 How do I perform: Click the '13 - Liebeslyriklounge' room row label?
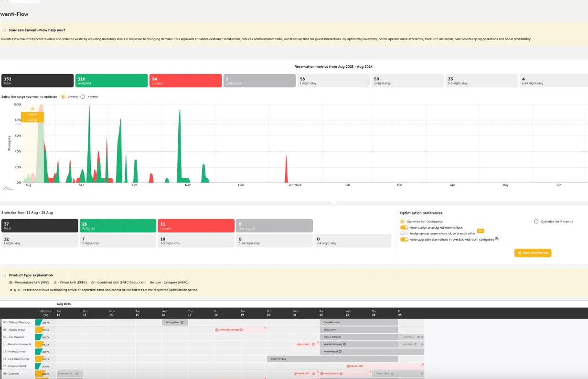pyautogui.click(x=16, y=359)
